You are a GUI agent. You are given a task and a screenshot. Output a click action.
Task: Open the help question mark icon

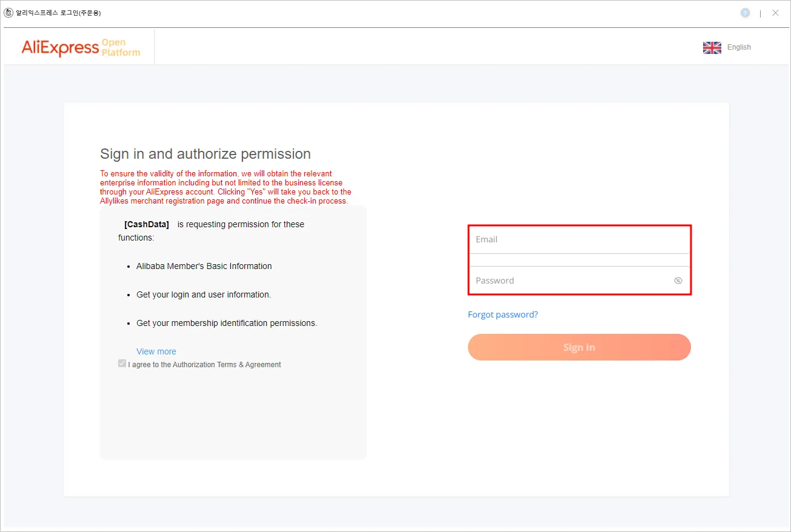coord(745,13)
